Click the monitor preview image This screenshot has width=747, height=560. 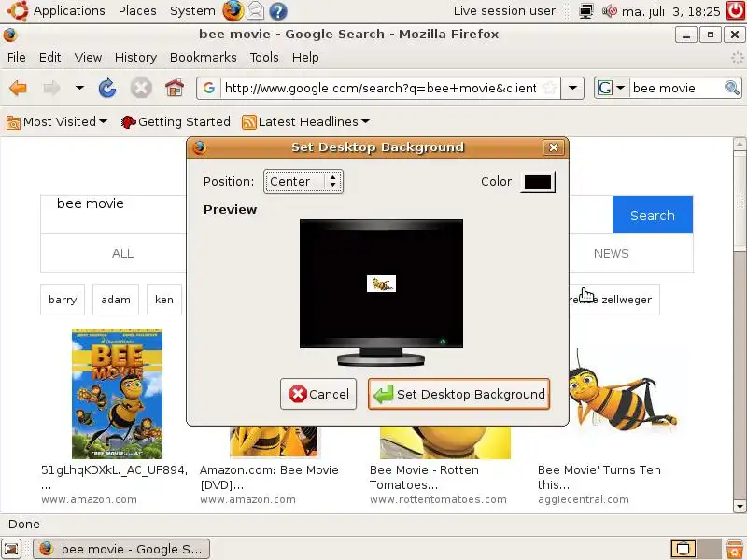(381, 292)
